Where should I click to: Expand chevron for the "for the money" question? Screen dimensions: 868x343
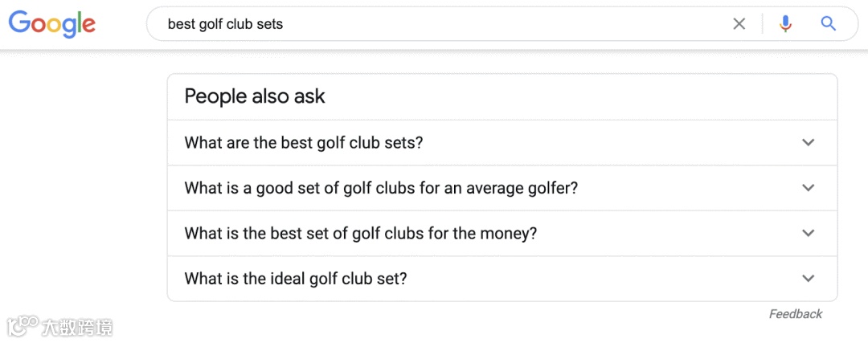(809, 234)
